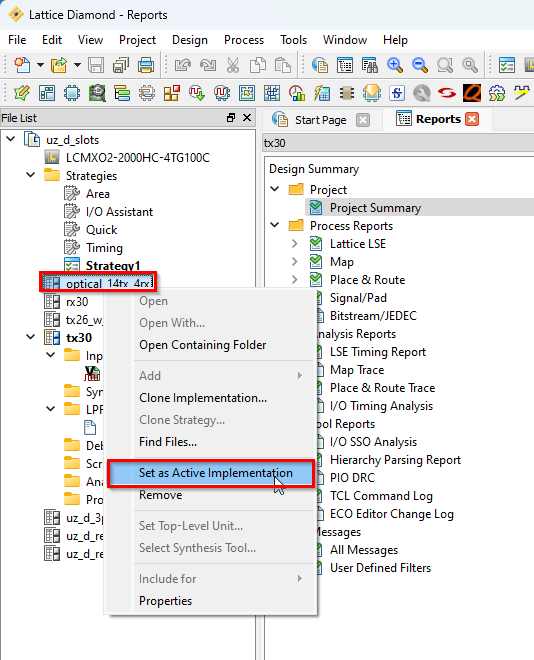
Task: Click the Find binoculars icon
Action: [x=369, y=65]
